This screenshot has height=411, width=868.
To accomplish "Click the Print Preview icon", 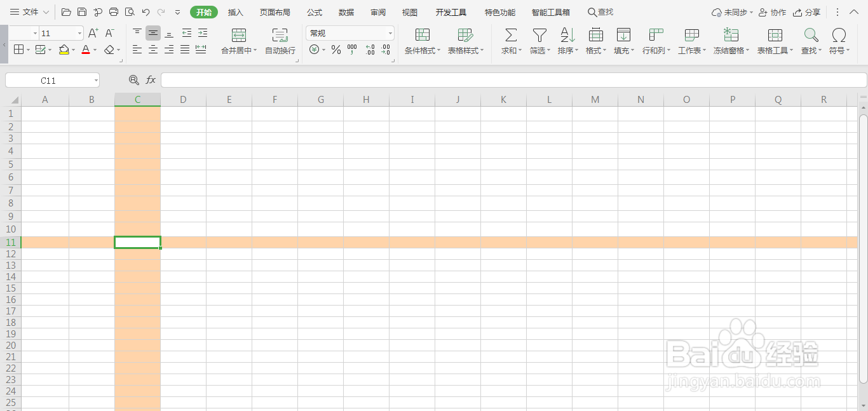I will coord(130,12).
